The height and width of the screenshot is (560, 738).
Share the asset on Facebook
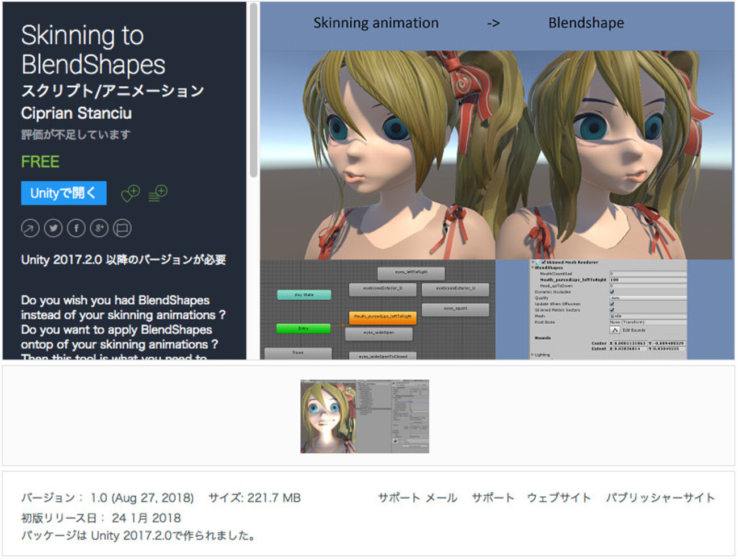coord(76,228)
